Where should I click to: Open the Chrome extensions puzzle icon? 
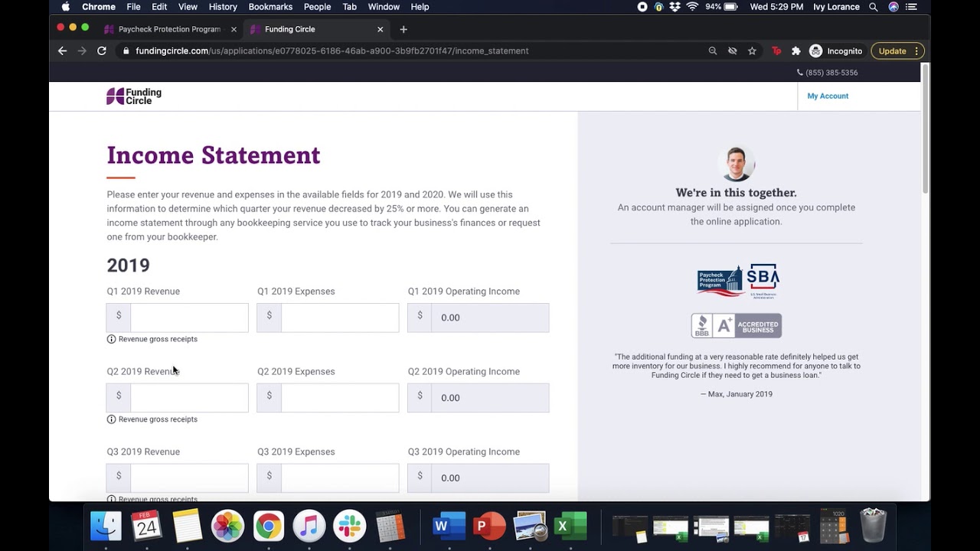click(x=796, y=51)
